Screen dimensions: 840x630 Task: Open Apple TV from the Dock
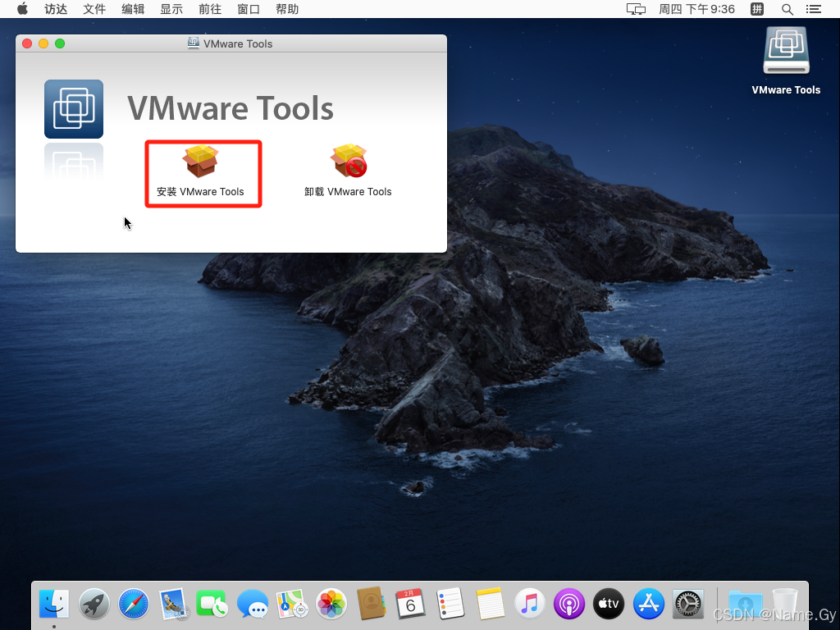point(609,604)
